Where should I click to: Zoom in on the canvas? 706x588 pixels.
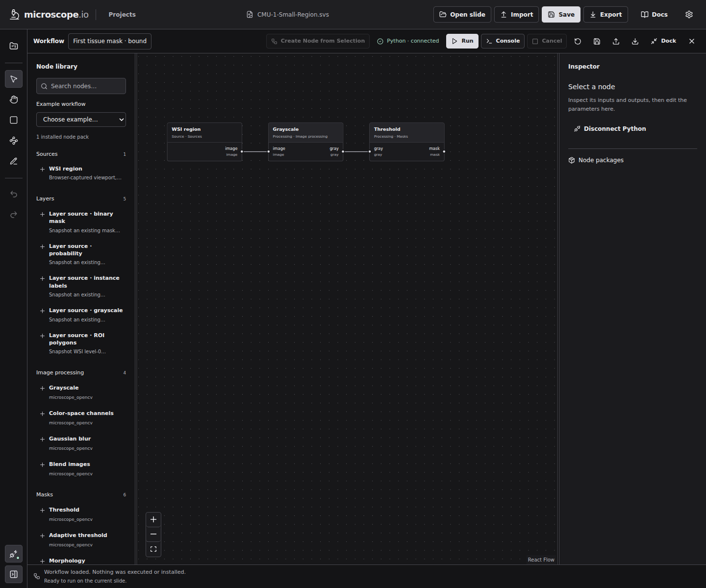(153, 519)
